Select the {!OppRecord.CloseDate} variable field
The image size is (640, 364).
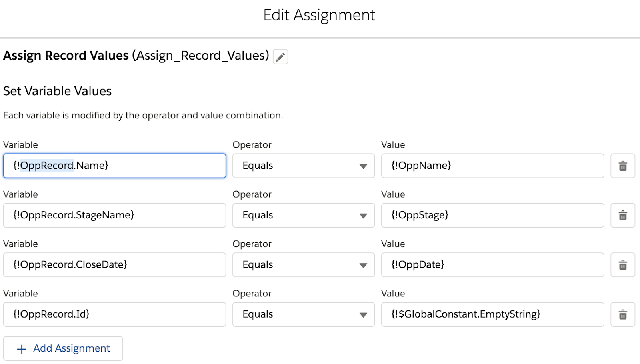tap(114, 265)
